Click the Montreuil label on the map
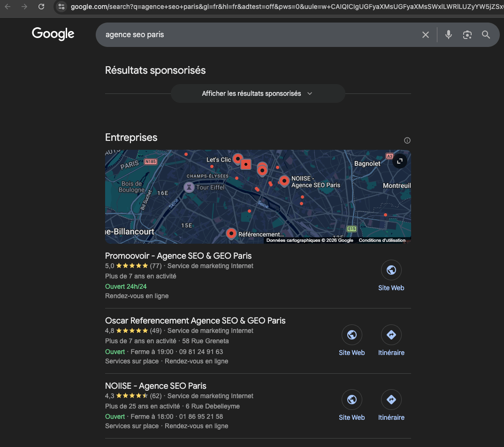The height and width of the screenshot is (447, 504). click(x=397, y=185)
